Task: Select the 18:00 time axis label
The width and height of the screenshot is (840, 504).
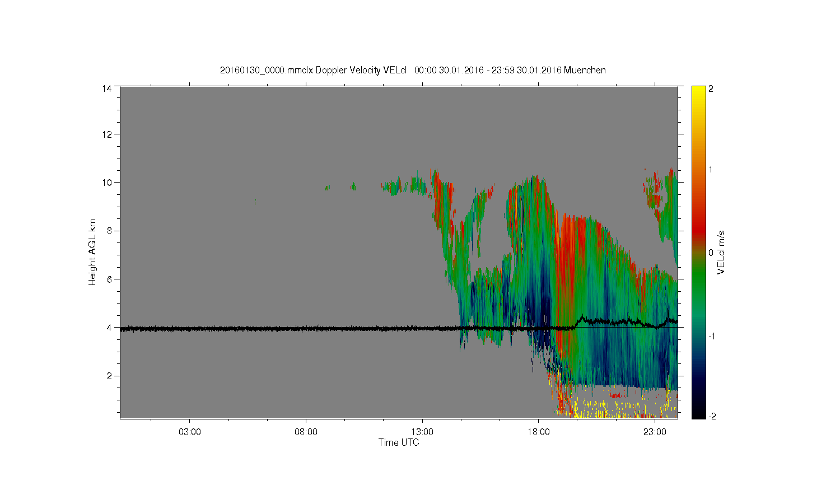Action: pos(538,432)
